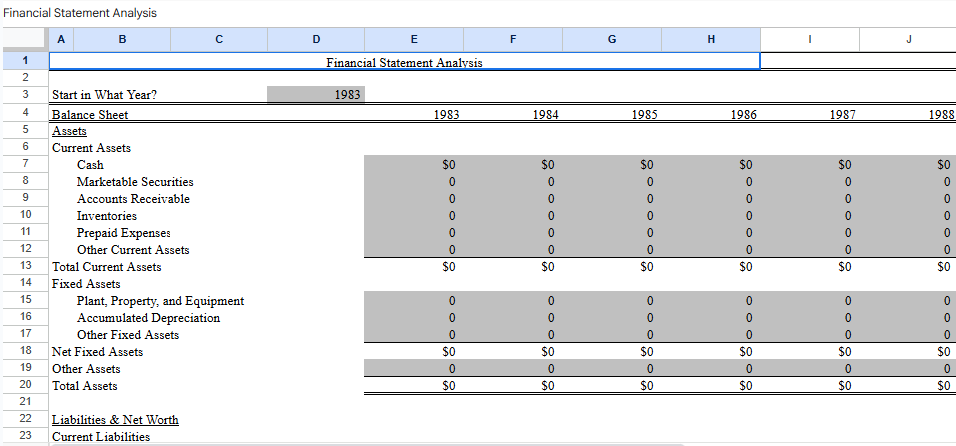Click the Cash value cell for 1983

(x=414, y=165)
